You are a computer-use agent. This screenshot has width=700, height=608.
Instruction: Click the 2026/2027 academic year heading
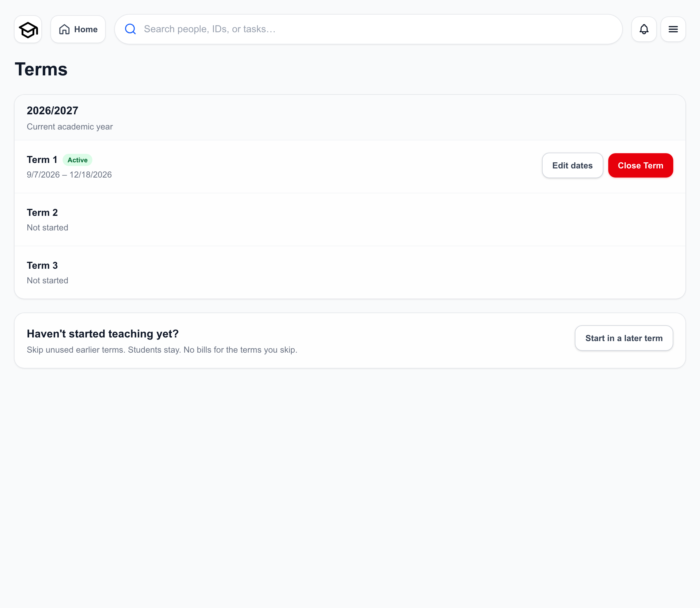pyautogui.click(x=53, y=111)
